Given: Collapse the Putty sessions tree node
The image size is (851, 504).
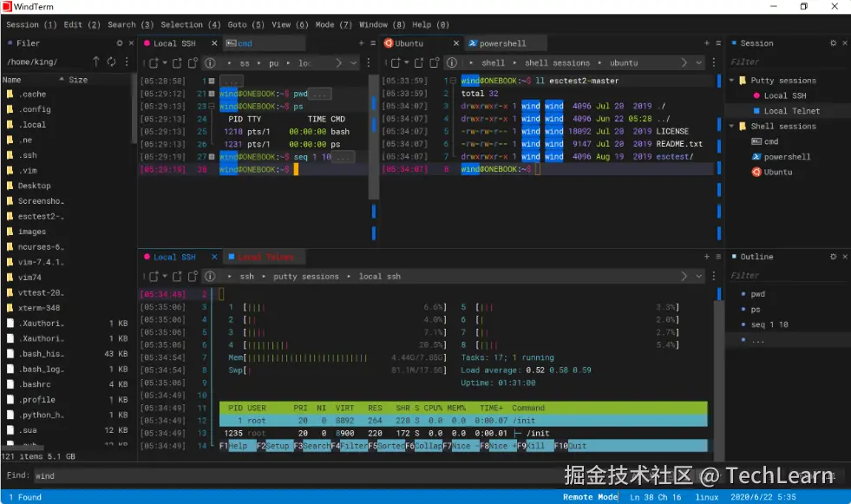Looking at the screenshot, I should (x=731, y=81).
